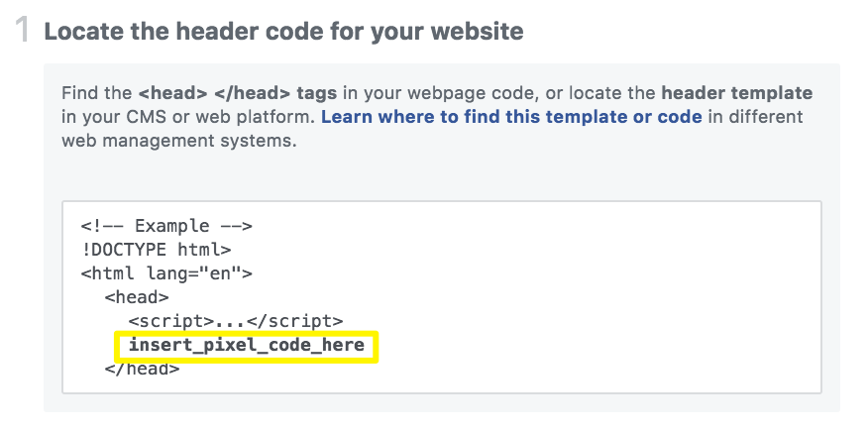Click the 'Locate the header code for your website' heading

click(x=283, y=31)
